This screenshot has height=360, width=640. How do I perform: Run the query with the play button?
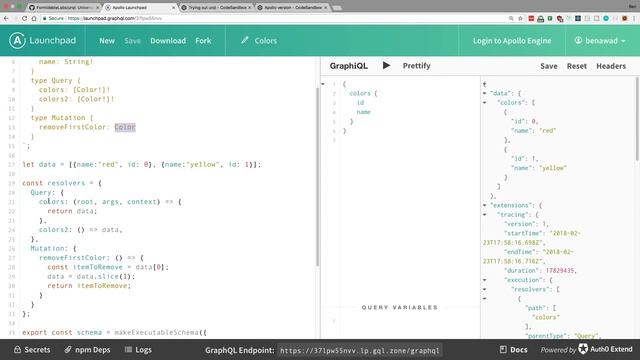[386, 65]
